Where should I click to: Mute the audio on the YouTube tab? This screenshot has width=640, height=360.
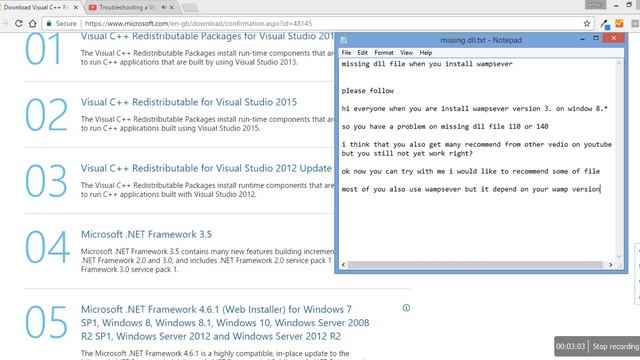[x=163, y=7]
